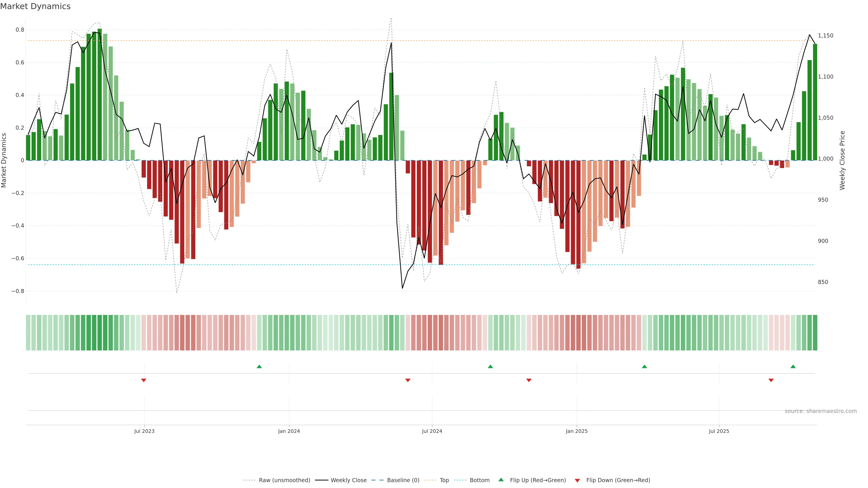Click the red flip-down triangle before Jul 2024
The height and width of the screenshot is (488, 868).
(408, 380)
